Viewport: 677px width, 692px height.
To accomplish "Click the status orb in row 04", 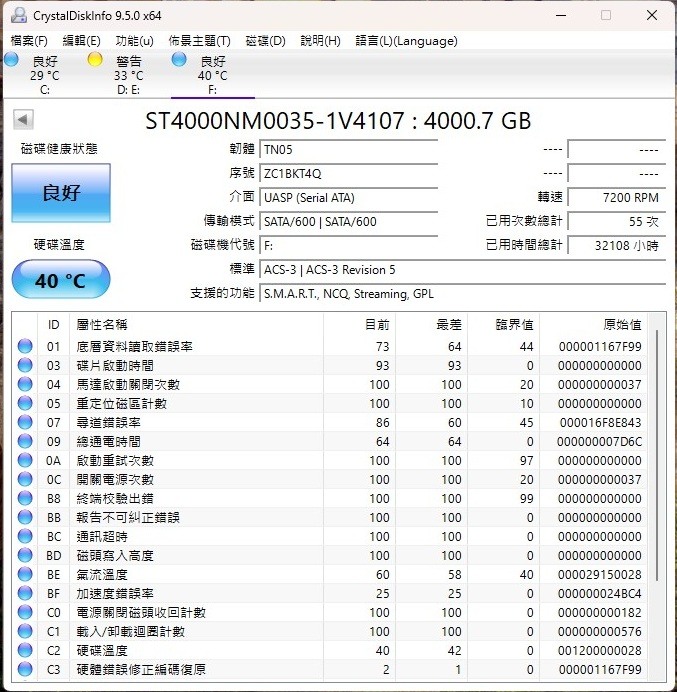I will pos(25,384).
